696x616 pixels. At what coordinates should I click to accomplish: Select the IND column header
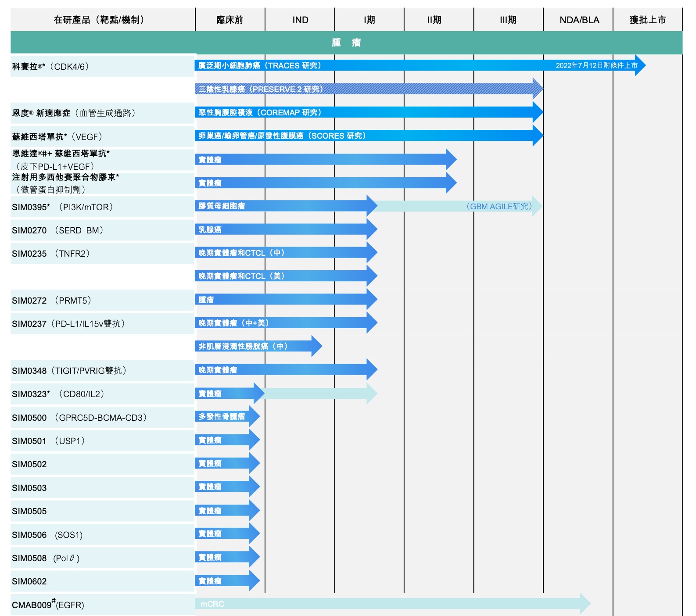(x=300, y=20)
